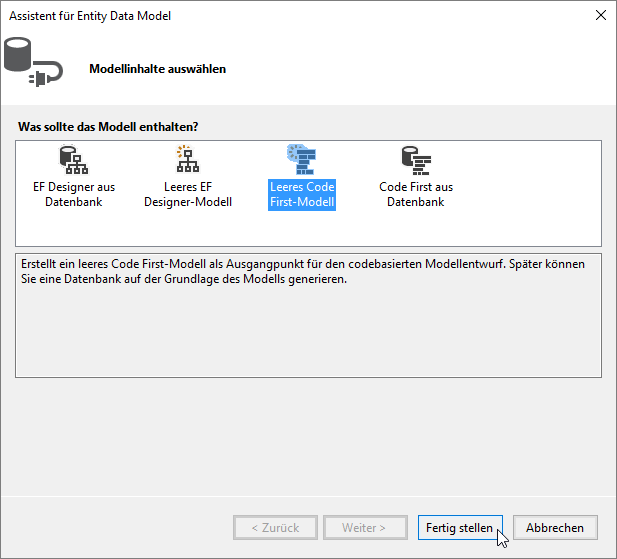Click the Leeres Code First-Modell icon
This screenshot has height=559, width=617.
point(301,160)
